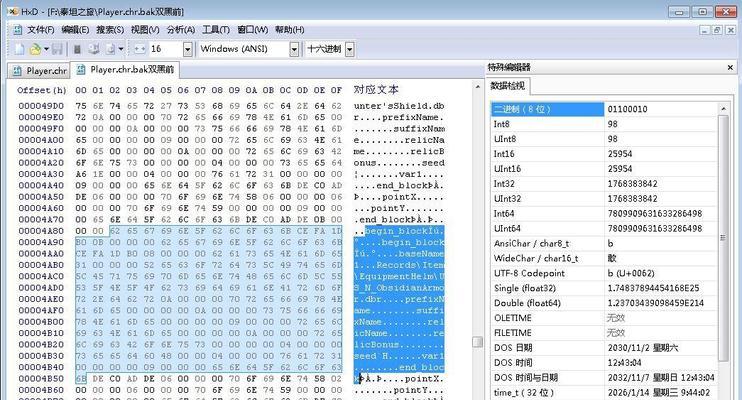The width and height of the screenshot is (742, 400).
Task: Click the bytes-per-row width icon
Action: 138,48
